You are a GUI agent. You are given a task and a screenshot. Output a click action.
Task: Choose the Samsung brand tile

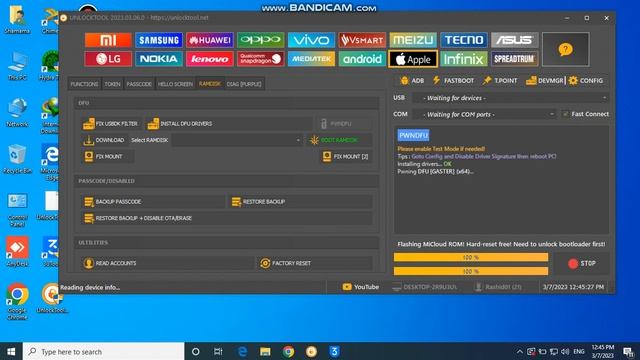tap(159, 40)
